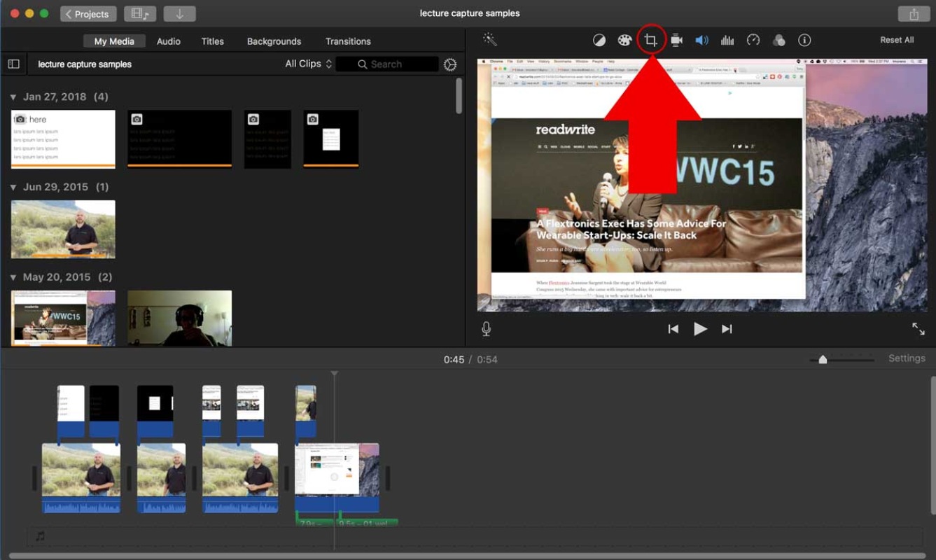
Task: Collapse the Jan 27, 2018 group
Action: pos(13,97)
